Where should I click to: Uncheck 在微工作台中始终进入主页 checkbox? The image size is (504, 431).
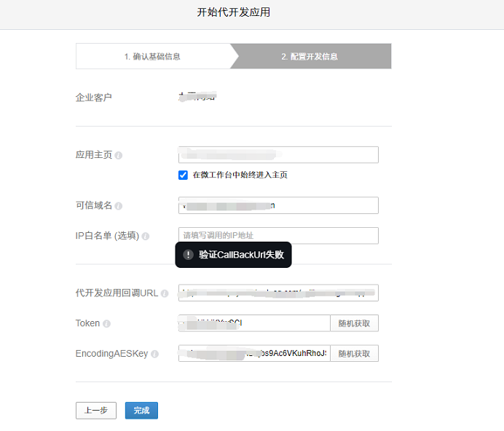tap(183, 175)
